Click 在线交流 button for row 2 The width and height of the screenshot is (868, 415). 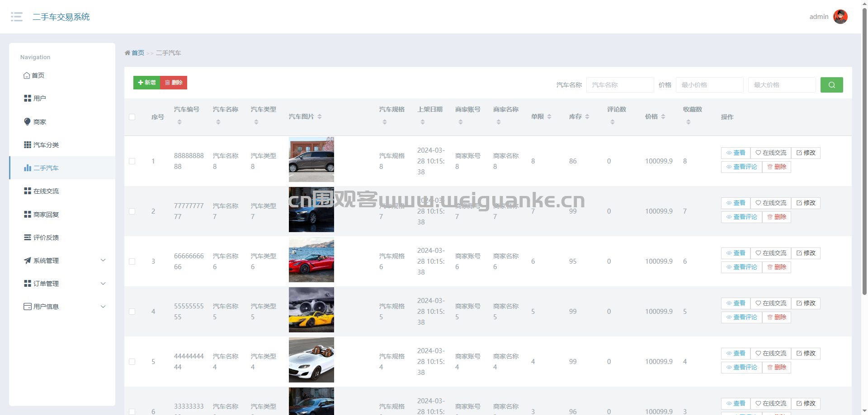coord(771,203)
